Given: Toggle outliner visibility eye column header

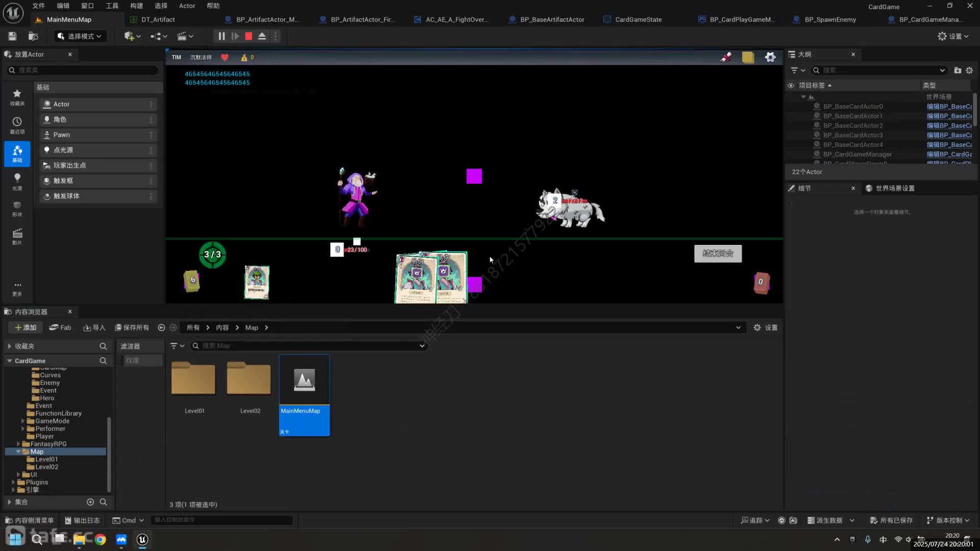Looking at the screenshot, I should 791,85.
